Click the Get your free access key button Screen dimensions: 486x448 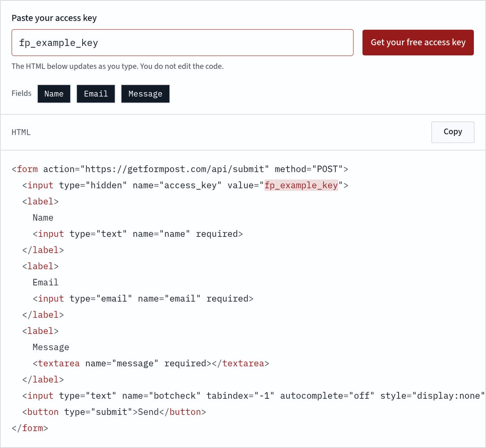pyautogui.click(x=418, y=42)
